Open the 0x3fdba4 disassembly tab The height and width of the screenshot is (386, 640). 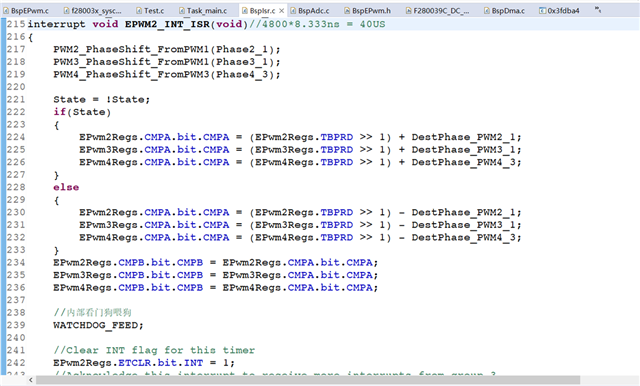point(559,11)
